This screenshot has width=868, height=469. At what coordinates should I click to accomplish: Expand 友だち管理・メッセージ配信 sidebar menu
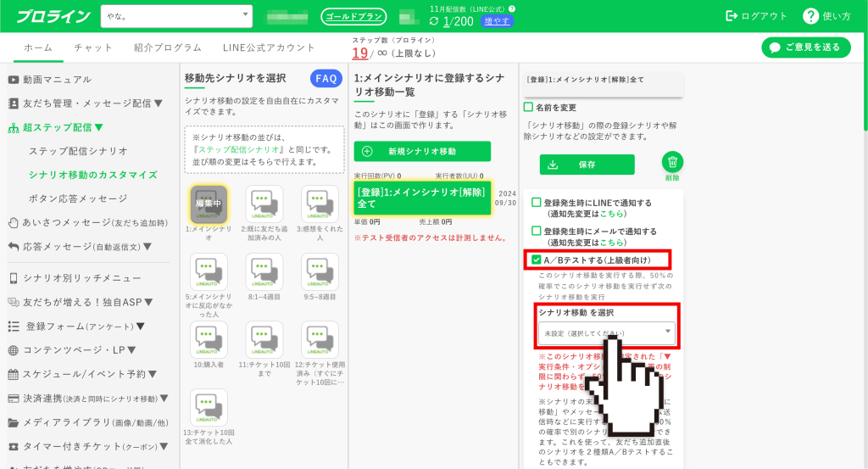tap(85, 103)
